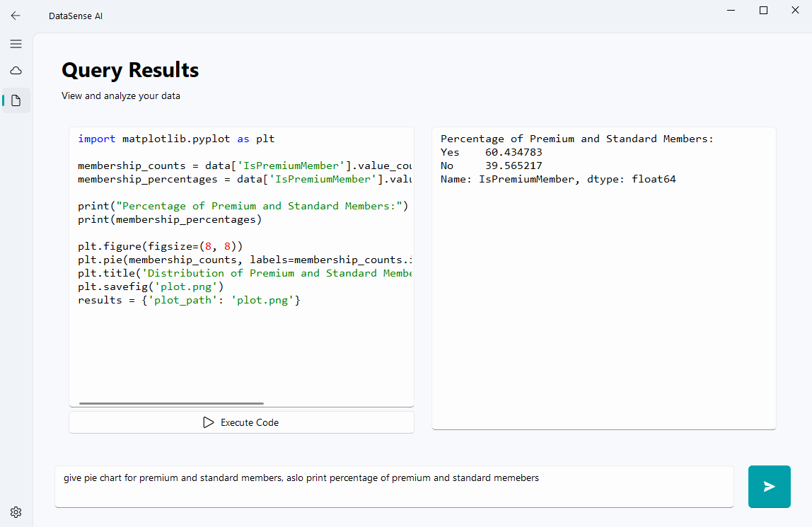Screen dimensions: 812x527
Task: Click the 'Yes 60.434783' output line
Action: tap(491, 153)
